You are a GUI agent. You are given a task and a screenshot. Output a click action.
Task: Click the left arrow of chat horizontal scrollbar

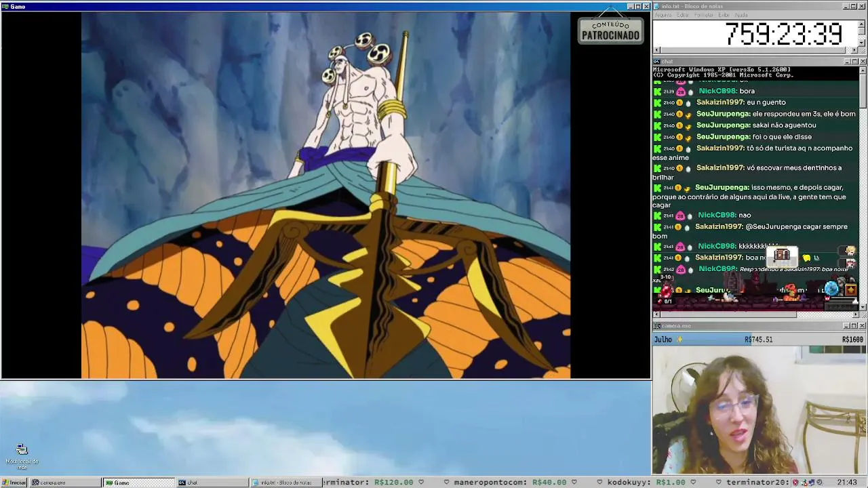[656, 314]
